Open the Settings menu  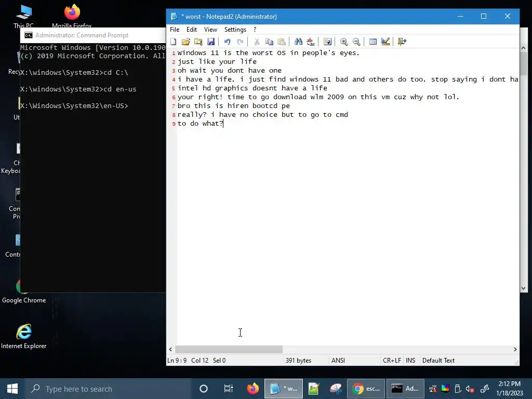pos(235,30)
